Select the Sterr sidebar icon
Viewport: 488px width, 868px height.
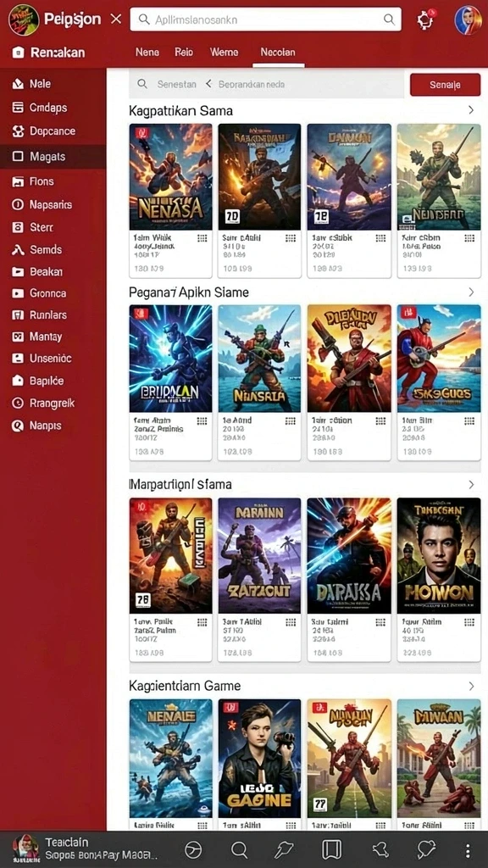click(x=18, y=227)
